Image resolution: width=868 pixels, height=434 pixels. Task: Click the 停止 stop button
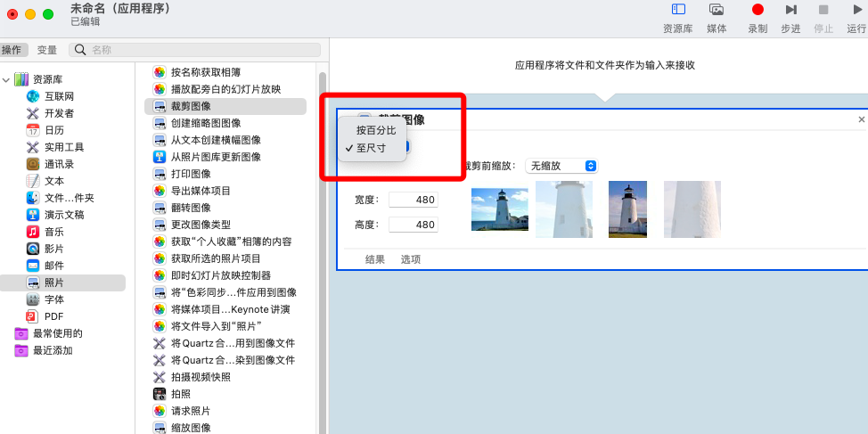tap(823, 18)
